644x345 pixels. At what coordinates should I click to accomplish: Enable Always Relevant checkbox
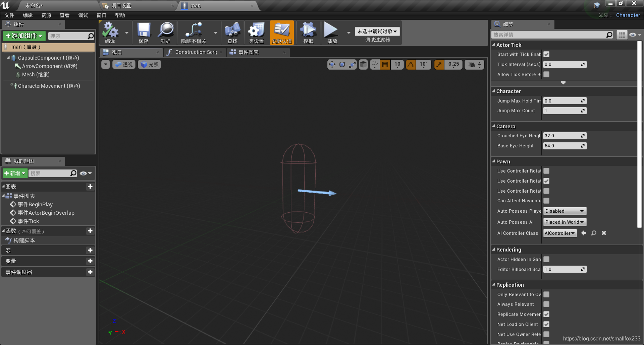click(546, 304)
